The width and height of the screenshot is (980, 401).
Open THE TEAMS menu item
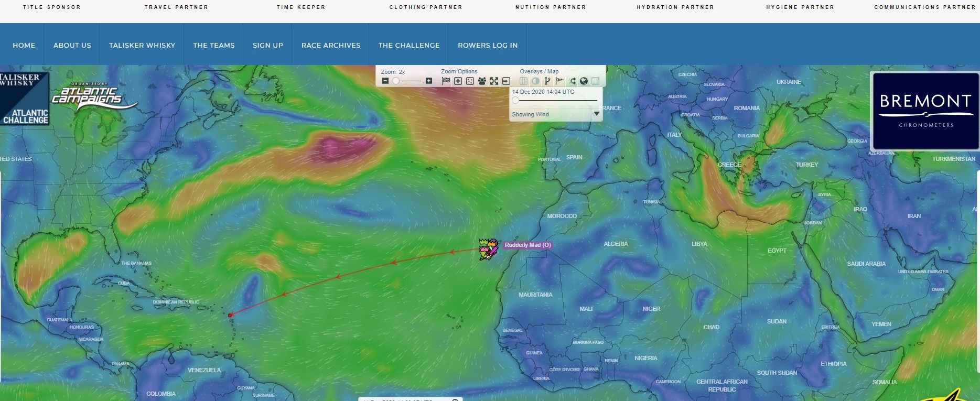click(x=214, y=45)
